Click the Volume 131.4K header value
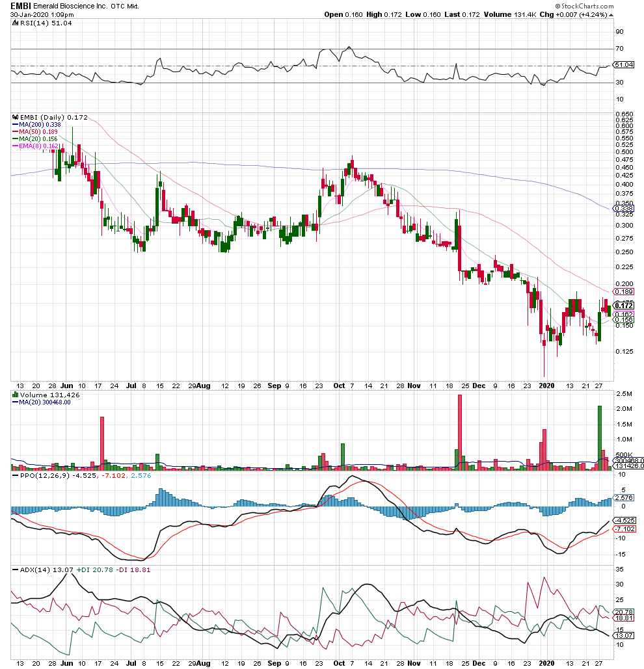Screen dimensions: 644x669 coord(510,14)
